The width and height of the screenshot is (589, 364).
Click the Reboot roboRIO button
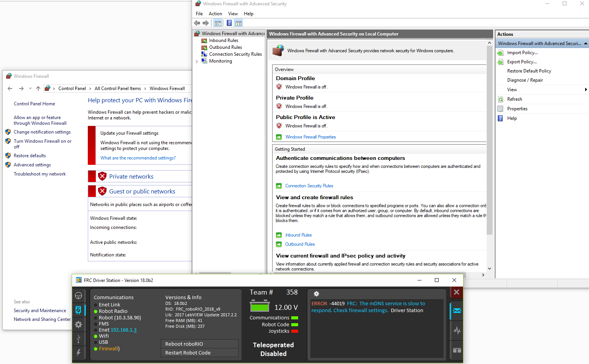(200, 344)
